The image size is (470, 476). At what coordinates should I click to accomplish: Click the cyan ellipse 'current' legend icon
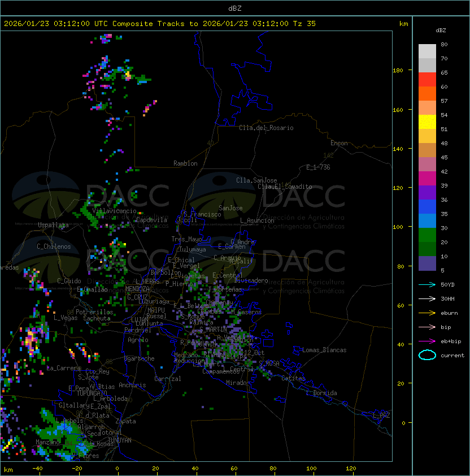427,355
